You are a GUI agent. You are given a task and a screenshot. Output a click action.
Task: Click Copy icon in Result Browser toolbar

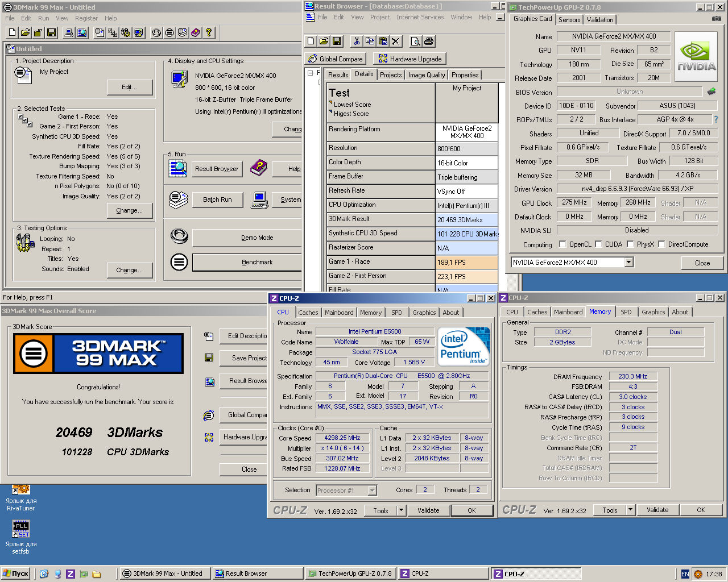click(x=370, y=41)
